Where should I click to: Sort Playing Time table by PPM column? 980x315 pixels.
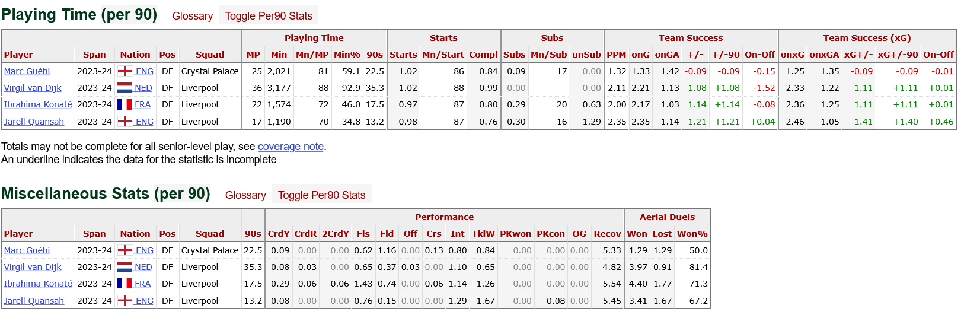[x=617, y=55]
